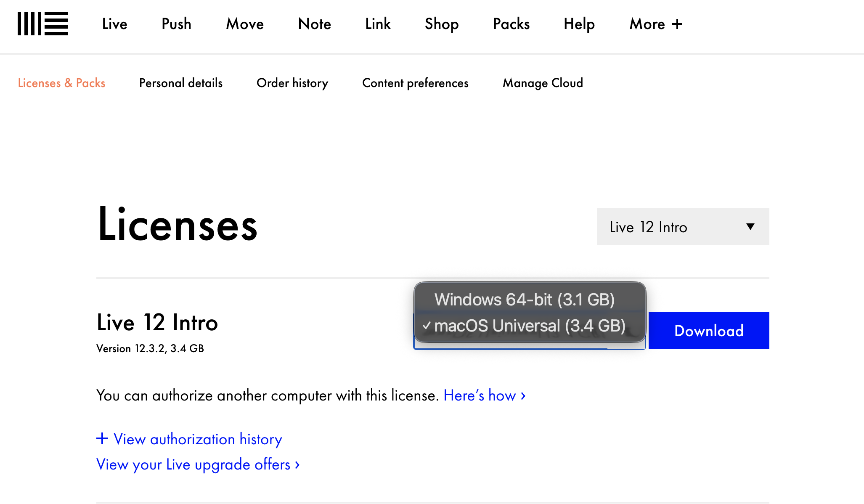Open the Live menu item

click(114, 24)
